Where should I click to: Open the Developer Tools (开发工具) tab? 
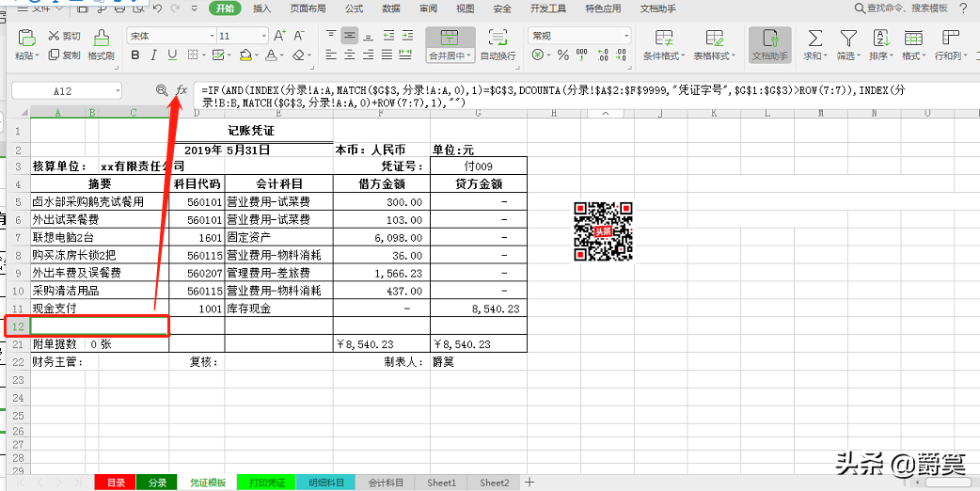548,8
